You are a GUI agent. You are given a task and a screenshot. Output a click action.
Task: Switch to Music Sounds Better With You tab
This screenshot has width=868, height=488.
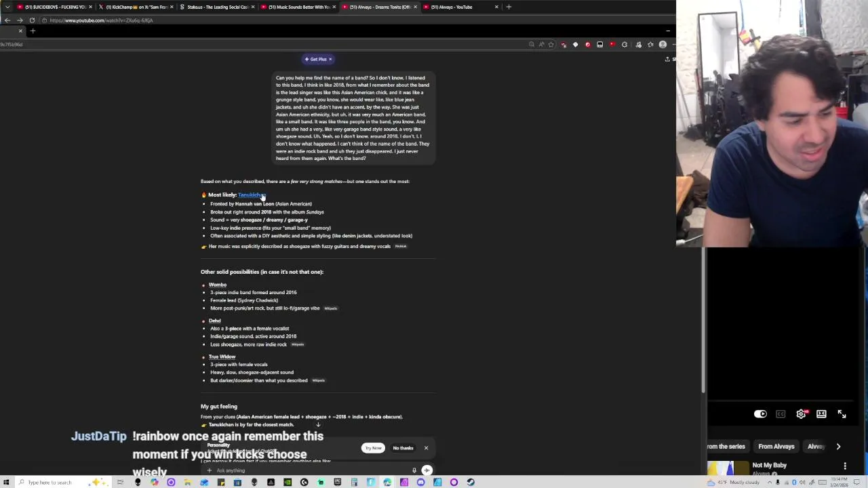pyautogui.click(x=298, y=7)
